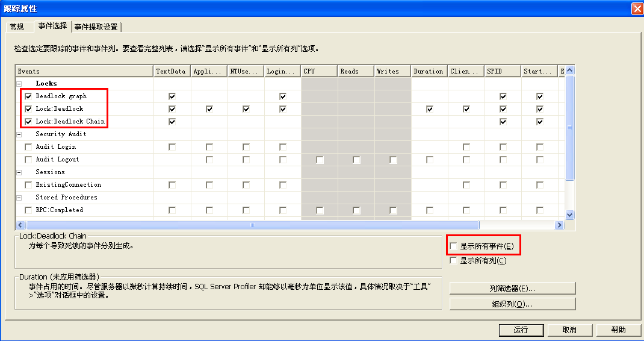Enable the Audit Login event checkbox
Screen dimensions: 644x341
[x=28, y=147]
